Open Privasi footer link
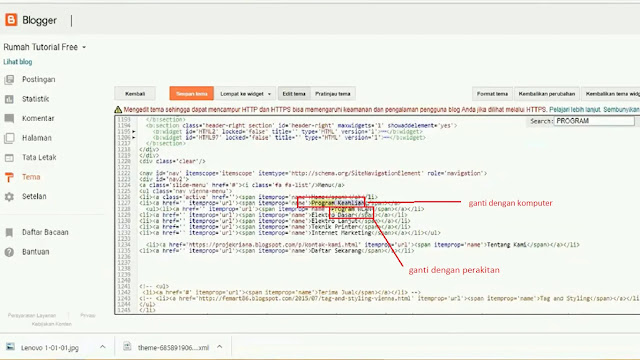This screenshot has height=360, width=640. tap(88, 316)
